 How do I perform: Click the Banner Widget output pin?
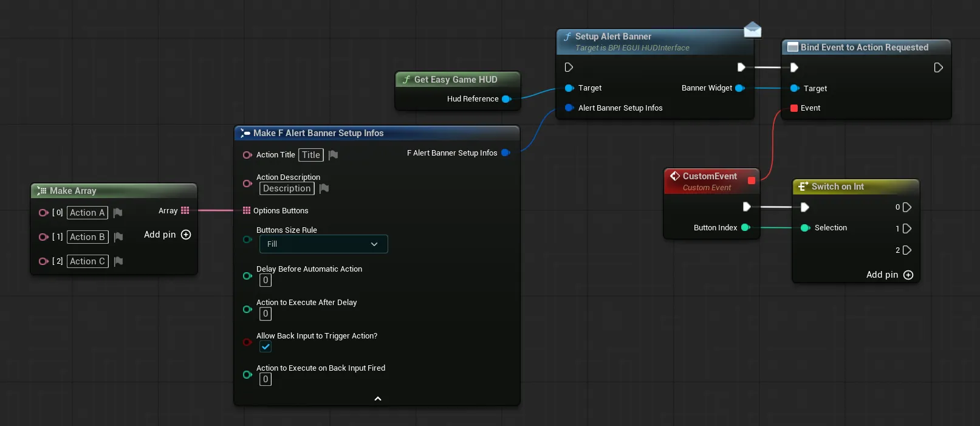[x=739, y=88]
